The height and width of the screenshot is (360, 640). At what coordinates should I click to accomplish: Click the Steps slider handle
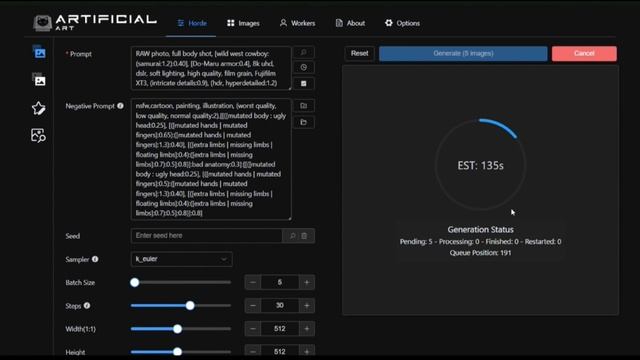(x=190, y=305)
